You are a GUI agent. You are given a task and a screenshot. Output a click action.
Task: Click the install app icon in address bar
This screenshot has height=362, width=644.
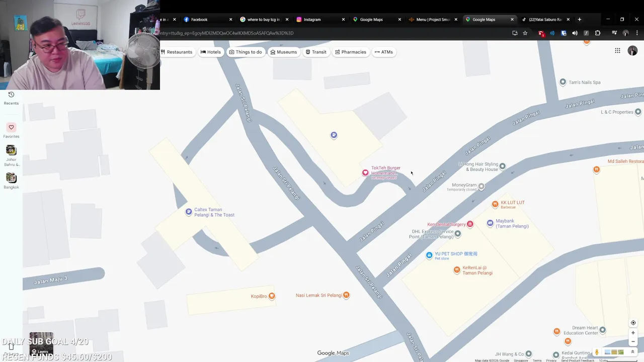pos(515,33)
